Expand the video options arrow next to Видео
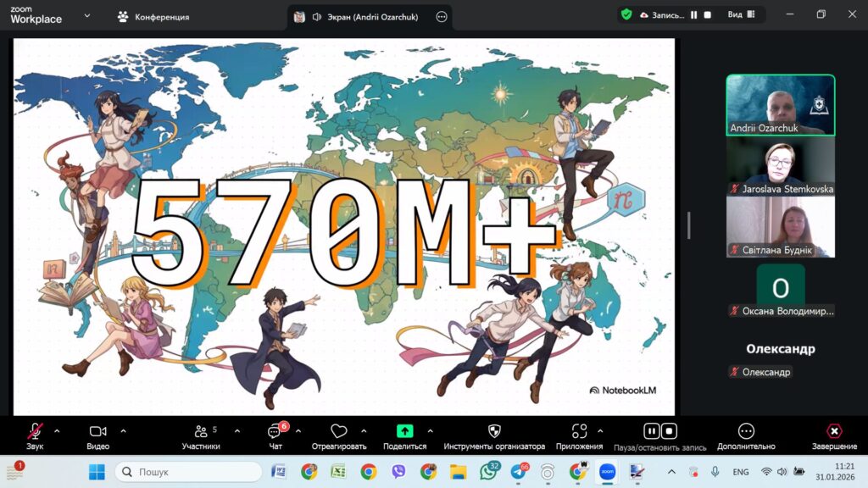This screenshot has width=868, height=488. coord(123,430)
